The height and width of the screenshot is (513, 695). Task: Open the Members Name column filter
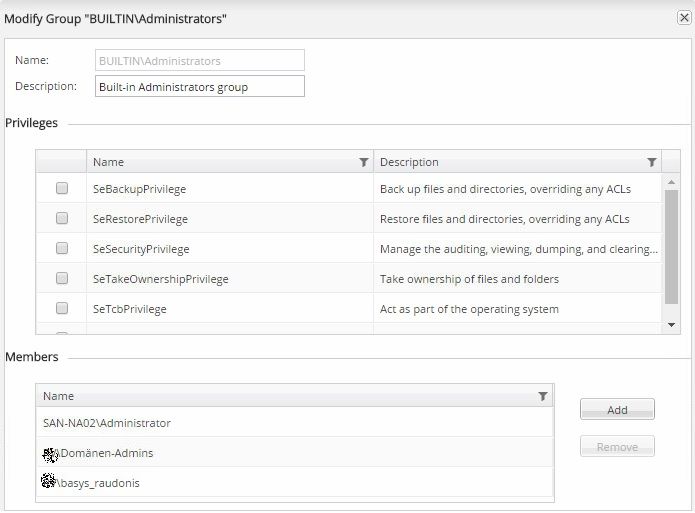543,397
